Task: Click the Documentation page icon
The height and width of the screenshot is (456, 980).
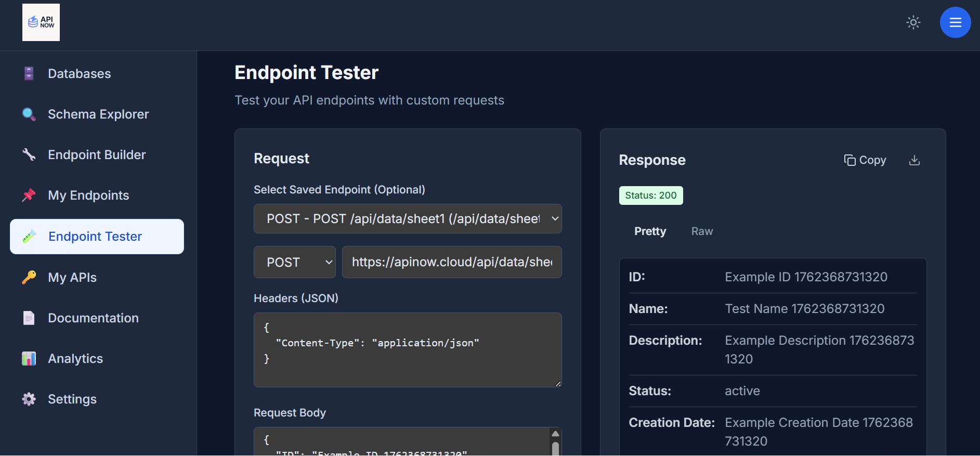Action: (29, 318)
